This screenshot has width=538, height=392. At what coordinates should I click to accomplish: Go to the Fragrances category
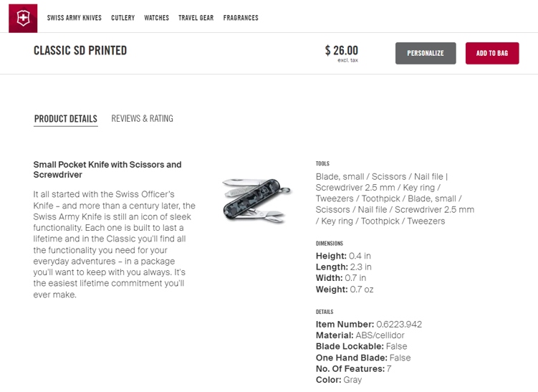pyautogui.click(x=241, y=18)
